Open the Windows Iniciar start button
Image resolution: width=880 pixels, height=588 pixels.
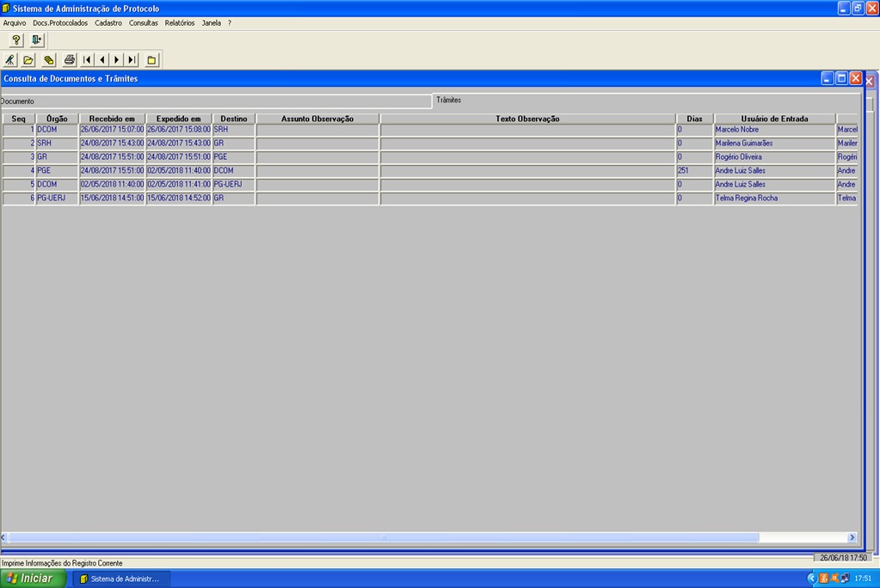[31, 579]
